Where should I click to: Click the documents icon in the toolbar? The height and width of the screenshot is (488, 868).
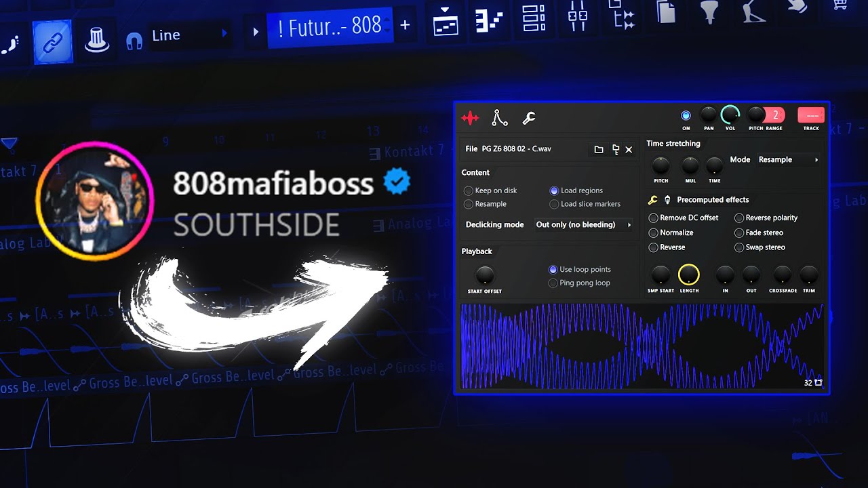coord(666,12)
